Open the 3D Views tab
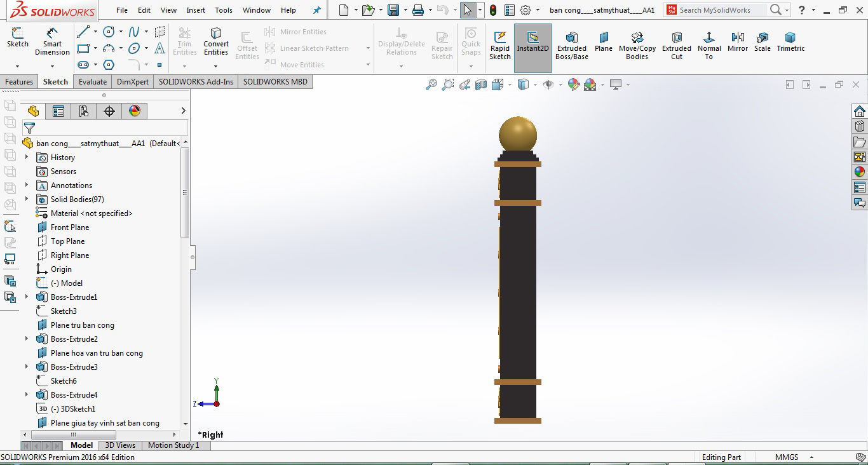Image resolution: width=868 pixels, height=465 pixels. 120,445
